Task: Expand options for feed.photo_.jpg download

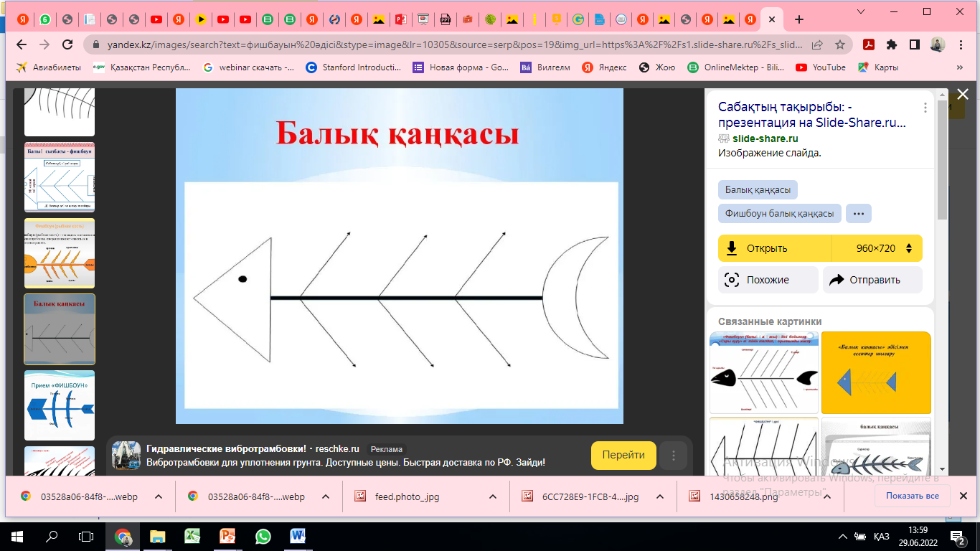Action: coord(492,496)
